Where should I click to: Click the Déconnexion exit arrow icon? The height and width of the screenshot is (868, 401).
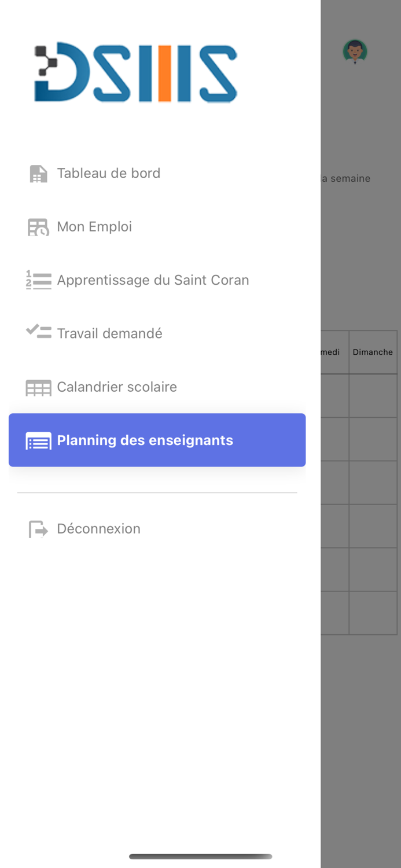pos(38,529)
